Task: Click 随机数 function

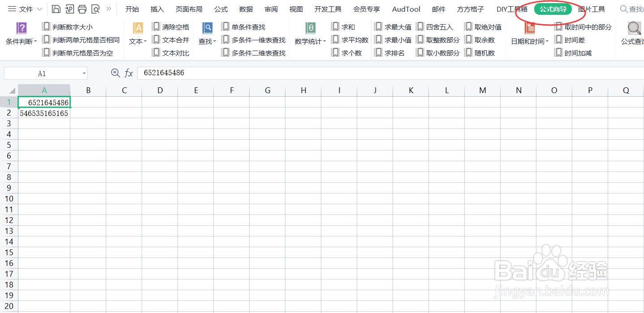Action: click(x=480, y=53)
